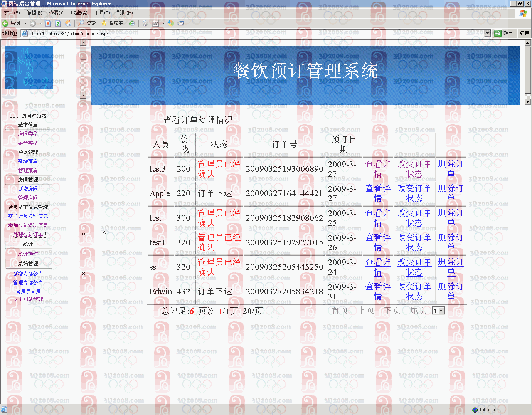Image resolution: width=532 pixels, height=415 pixels.
Task: Click the logo image in top-left frame
Action: (x=29, y=67)
